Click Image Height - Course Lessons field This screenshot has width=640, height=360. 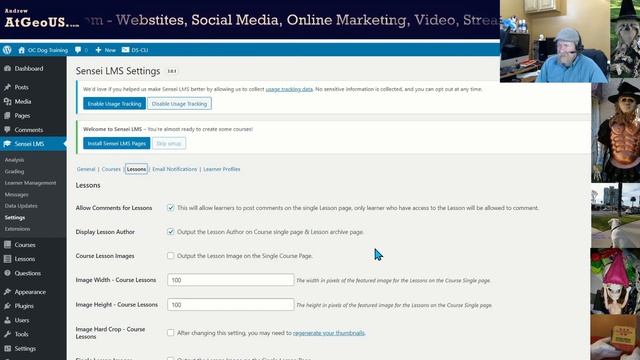coord(231,304)
